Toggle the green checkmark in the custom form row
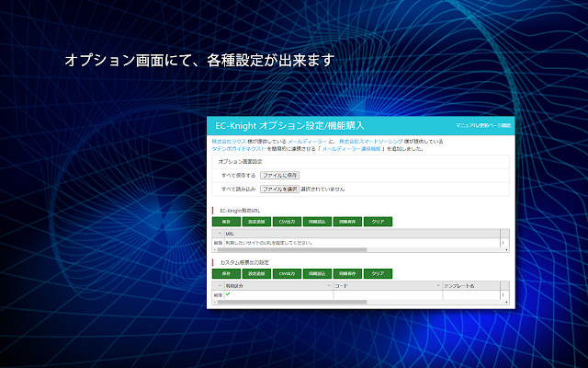Image resolution: width=588 pixels, height=368 pixels. pyautogui.click(x=228, y=294)
